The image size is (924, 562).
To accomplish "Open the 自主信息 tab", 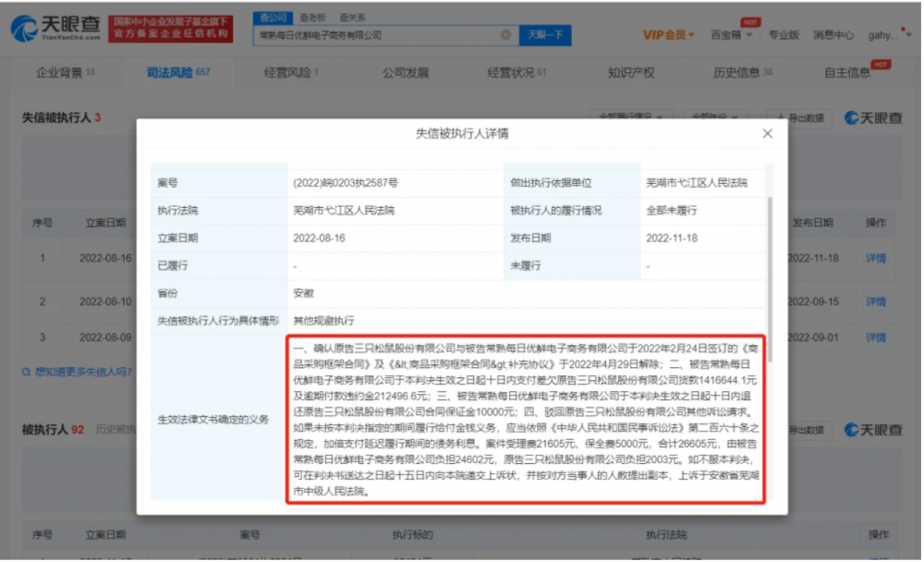I will point(847,72).
